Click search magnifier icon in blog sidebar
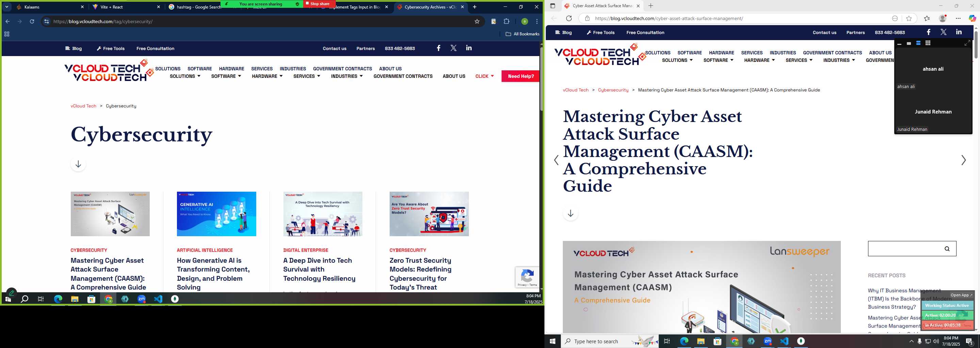The height and width of the screenshot is (348, 980). pos(947,249)
